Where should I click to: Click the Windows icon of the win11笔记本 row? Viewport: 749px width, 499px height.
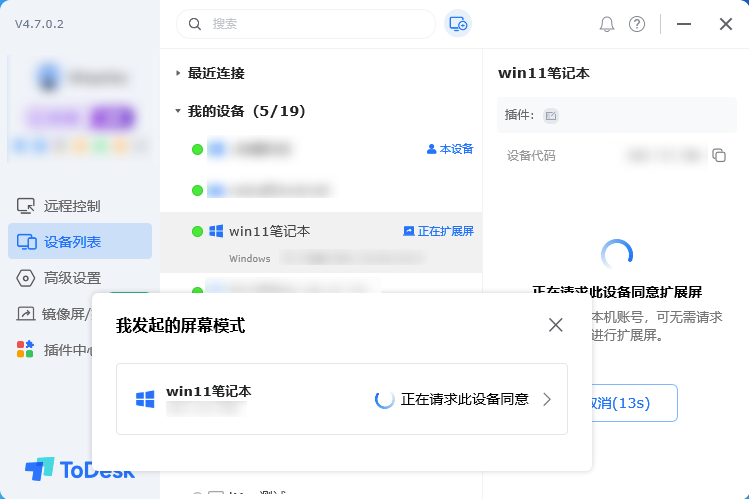[216, 231]
